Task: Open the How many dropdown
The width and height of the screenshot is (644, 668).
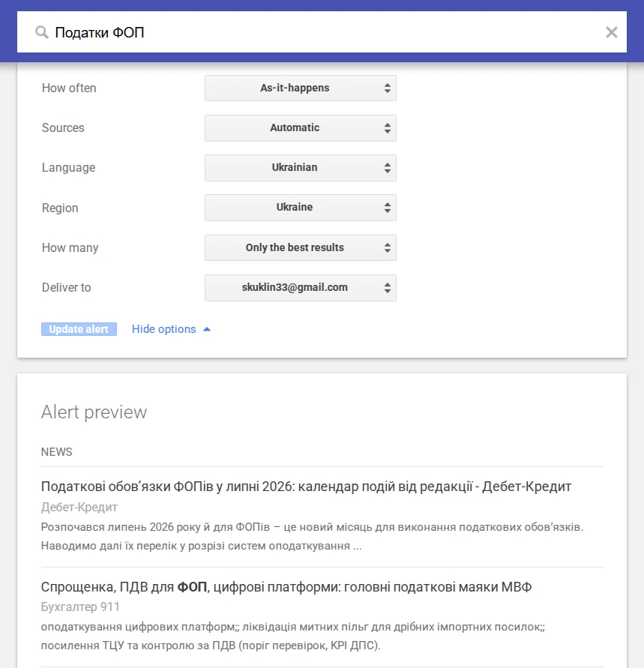Action: coord(301,247)
